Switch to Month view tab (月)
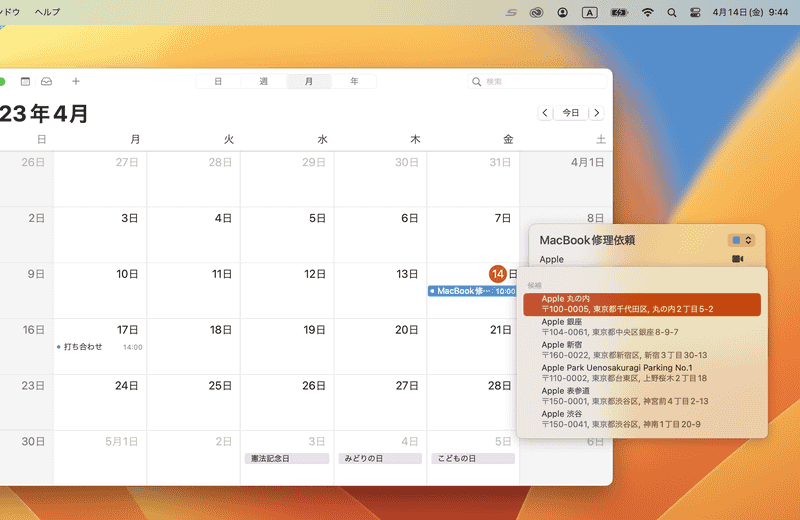The height and width of the screenshot is (520, 800). (309, 82)
